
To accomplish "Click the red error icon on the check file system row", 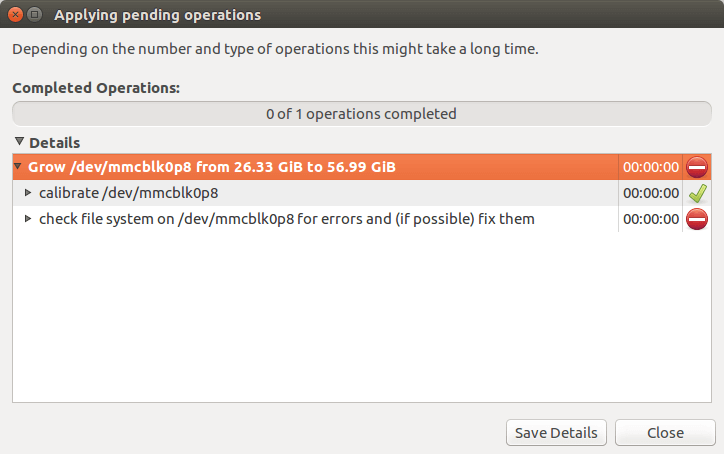I will click(x=697, y=219).
